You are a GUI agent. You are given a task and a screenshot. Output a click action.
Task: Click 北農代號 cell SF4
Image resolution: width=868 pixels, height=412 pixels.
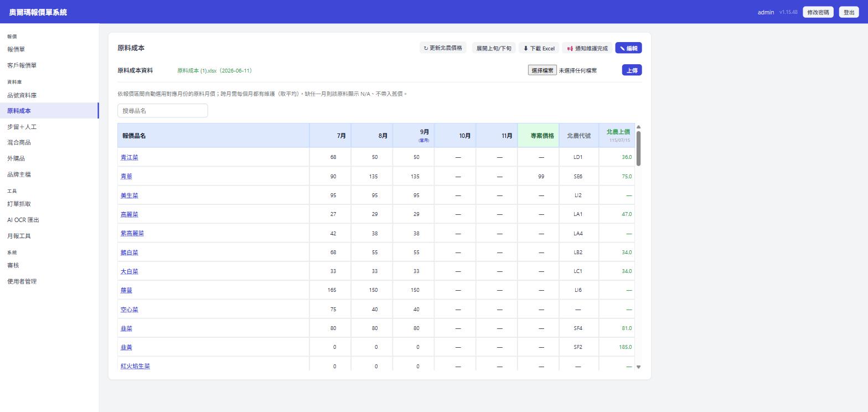tap(578, 328)
